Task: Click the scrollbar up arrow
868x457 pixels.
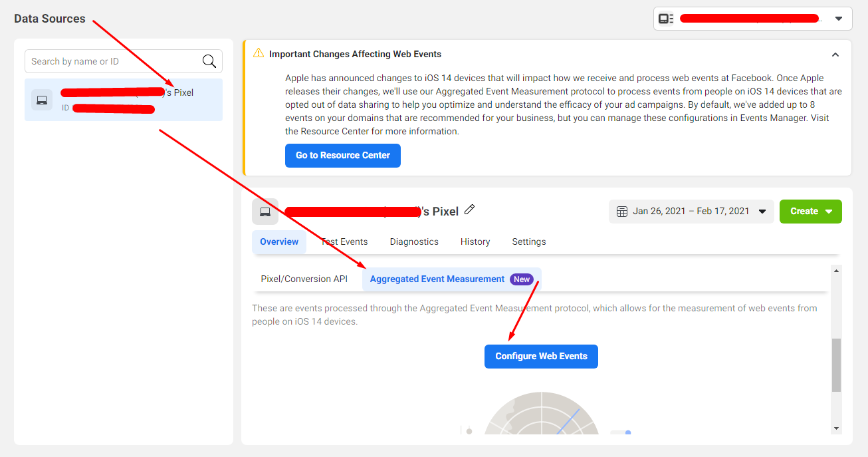Action: 836,271
